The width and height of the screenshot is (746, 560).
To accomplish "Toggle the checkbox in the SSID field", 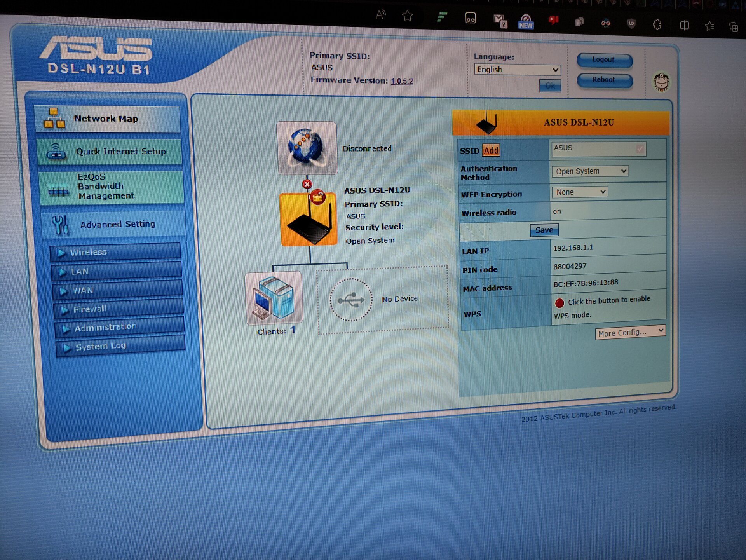I will pos(640,149).
